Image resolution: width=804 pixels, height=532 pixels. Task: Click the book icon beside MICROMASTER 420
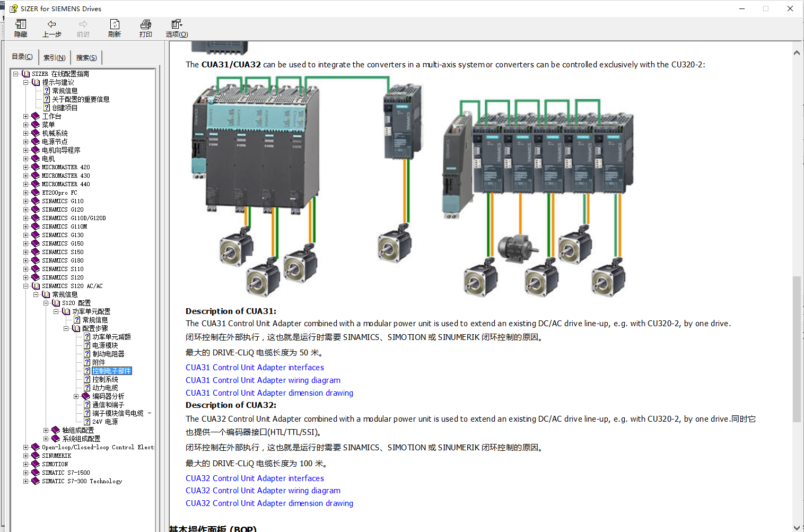tap(36, 167)
